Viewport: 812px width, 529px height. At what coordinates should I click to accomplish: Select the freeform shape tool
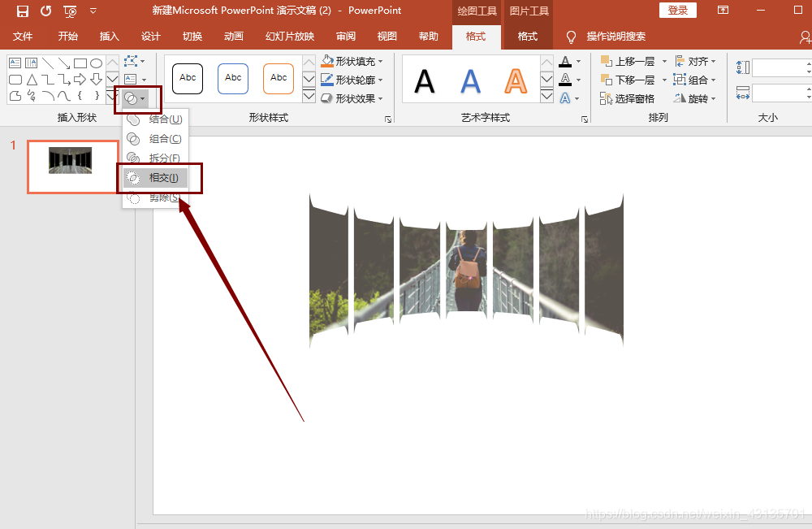pyautogui.click(x=15, y=95)
